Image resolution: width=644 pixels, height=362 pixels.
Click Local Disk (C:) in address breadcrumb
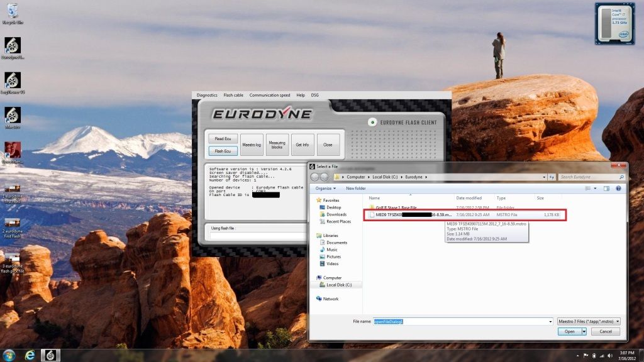[385, 177]
